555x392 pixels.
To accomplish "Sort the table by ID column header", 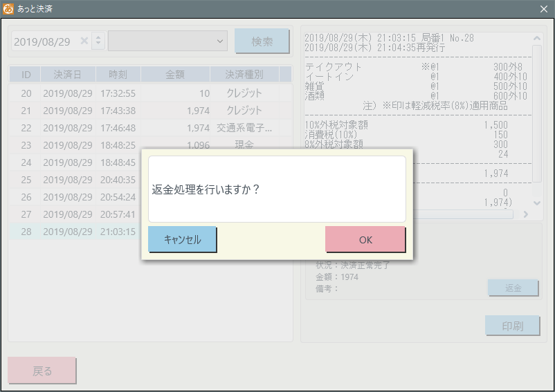I will pos(26,75).
